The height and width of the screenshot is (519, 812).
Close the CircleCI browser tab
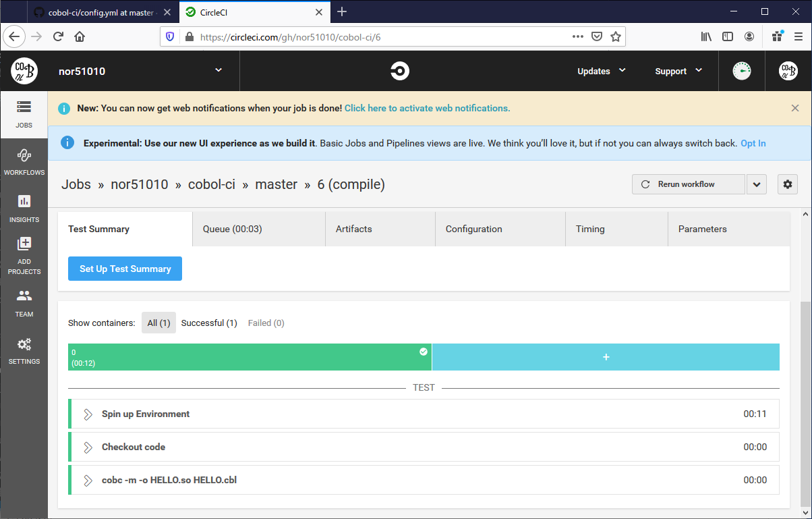click(x=321, y=11)
